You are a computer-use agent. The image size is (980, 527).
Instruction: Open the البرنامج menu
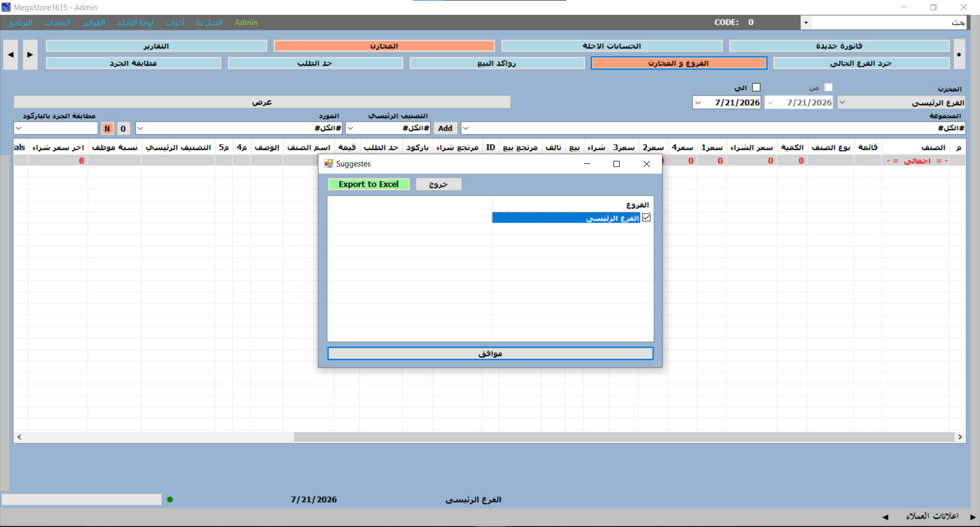tap(21, 22)
